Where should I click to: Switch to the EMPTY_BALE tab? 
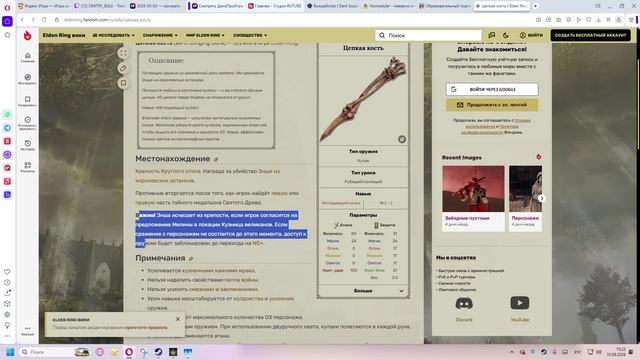(x=100, y=6)
